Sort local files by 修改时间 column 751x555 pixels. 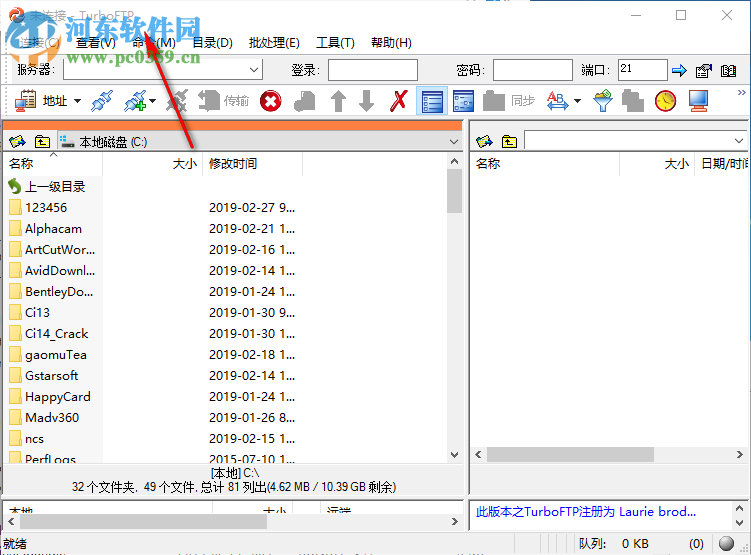point(252,164)
